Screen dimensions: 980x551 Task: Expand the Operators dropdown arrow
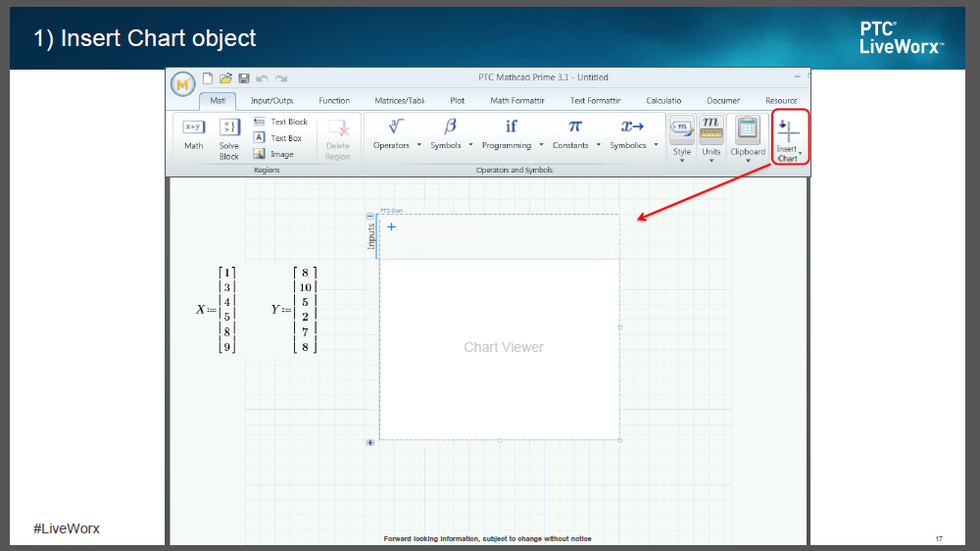click(418, 145)
